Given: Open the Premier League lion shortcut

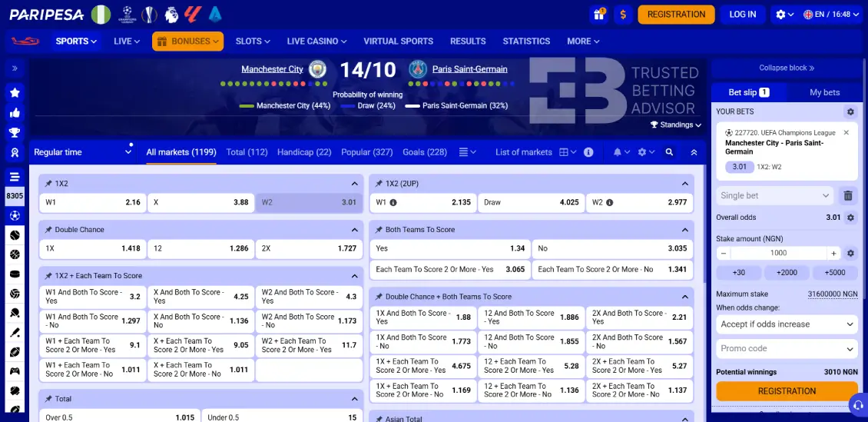Looking at the screenshot, I should tap(171, 15).
